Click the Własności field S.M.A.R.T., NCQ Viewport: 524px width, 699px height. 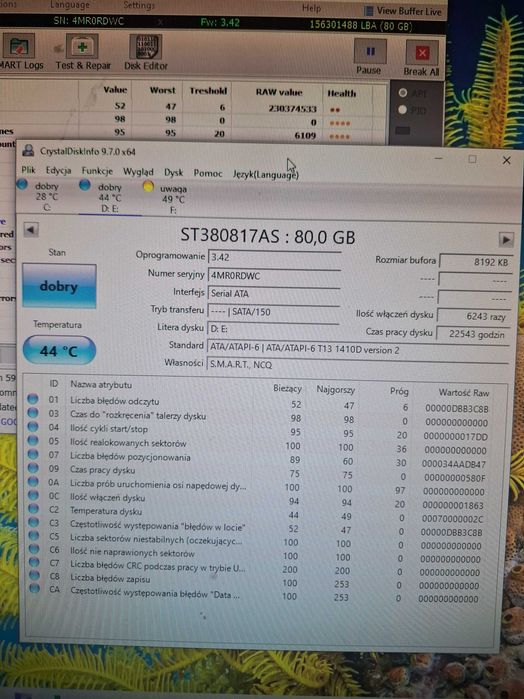tap(358, 365)
